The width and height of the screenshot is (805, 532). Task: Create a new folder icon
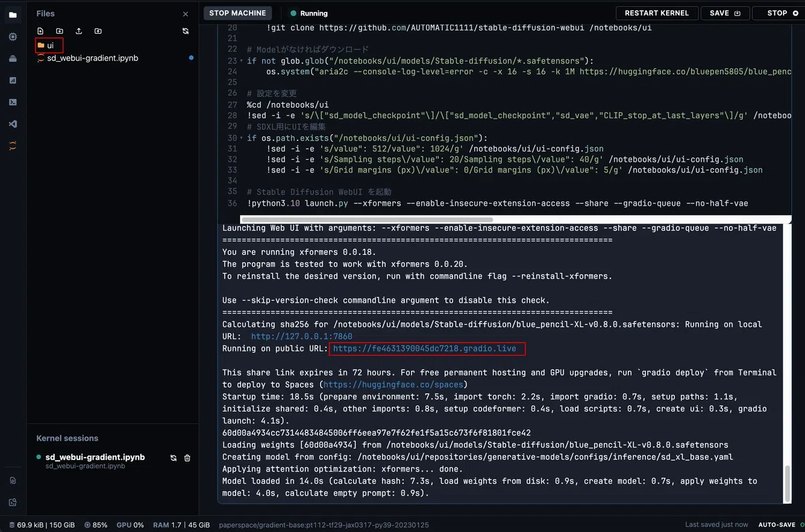tap(60, 31)
